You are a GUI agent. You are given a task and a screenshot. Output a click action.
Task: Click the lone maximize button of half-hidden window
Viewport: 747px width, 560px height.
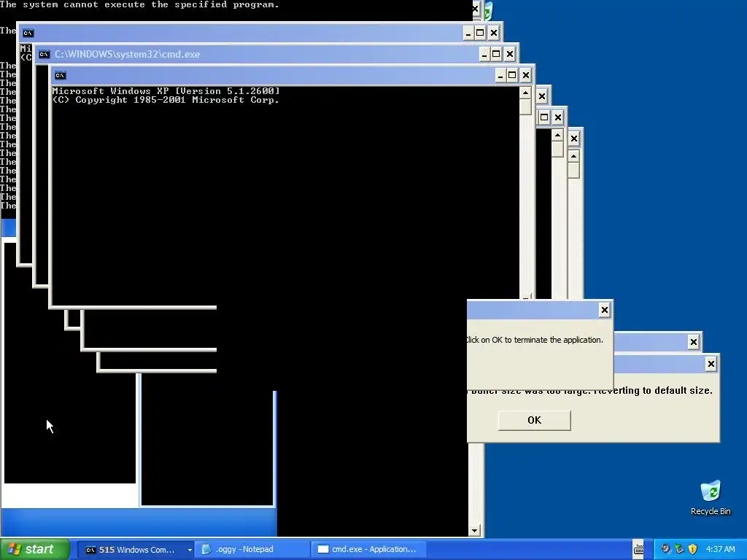(544, 117)
